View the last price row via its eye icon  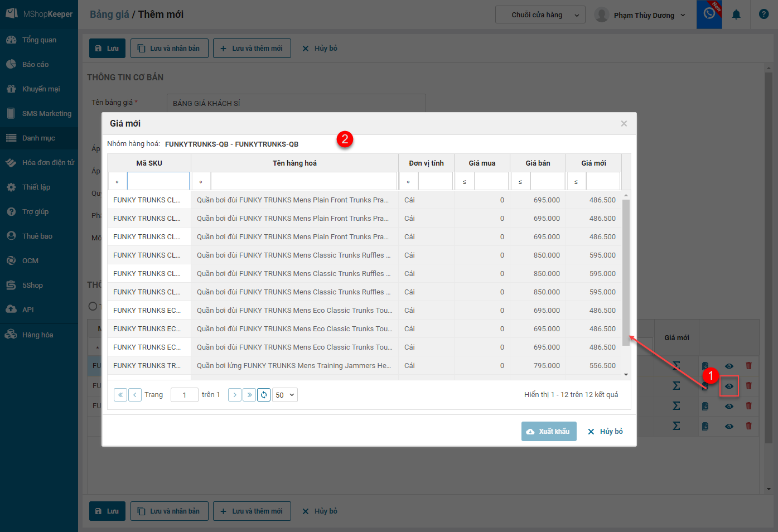point(729,426)
